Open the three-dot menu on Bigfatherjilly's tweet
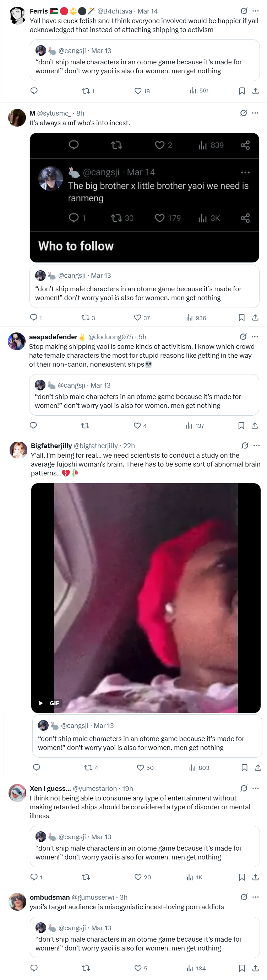Image resolution: width=267 pixels, height=980 pixels. [x=257, y=446]
